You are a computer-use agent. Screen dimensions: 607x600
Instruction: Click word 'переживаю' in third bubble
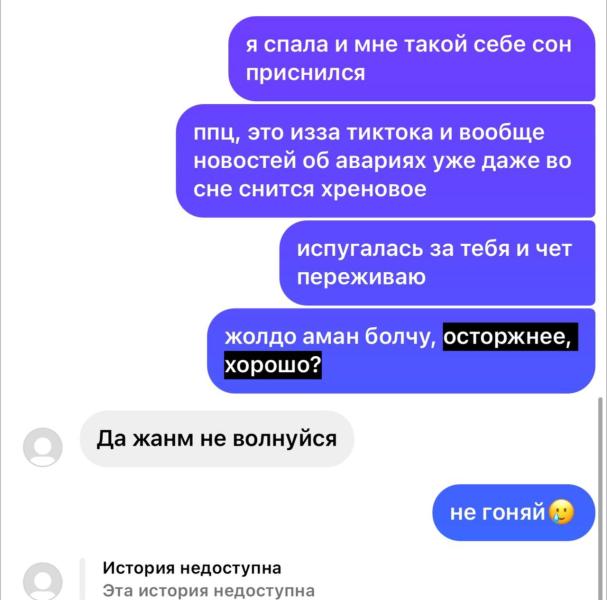point(361,277)
